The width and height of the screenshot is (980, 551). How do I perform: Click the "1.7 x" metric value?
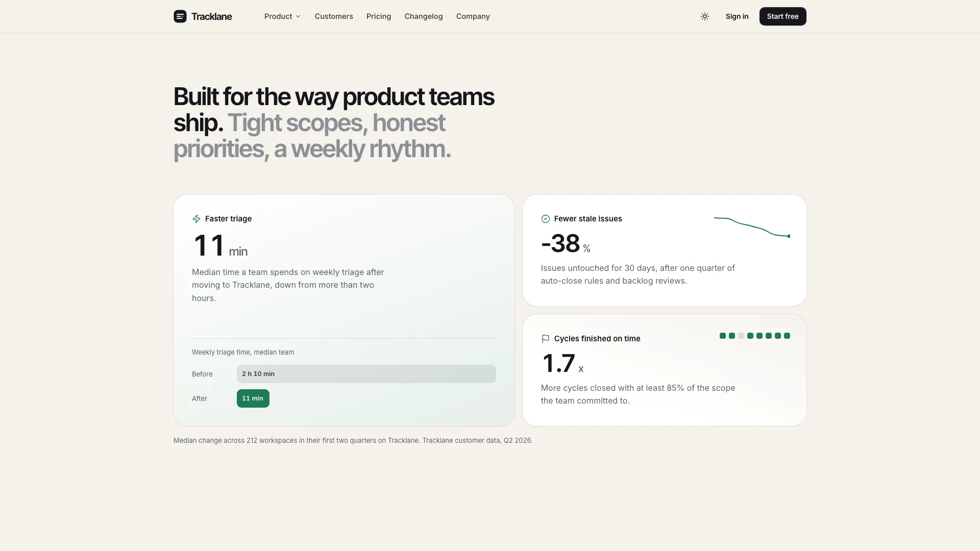point(562,364)
